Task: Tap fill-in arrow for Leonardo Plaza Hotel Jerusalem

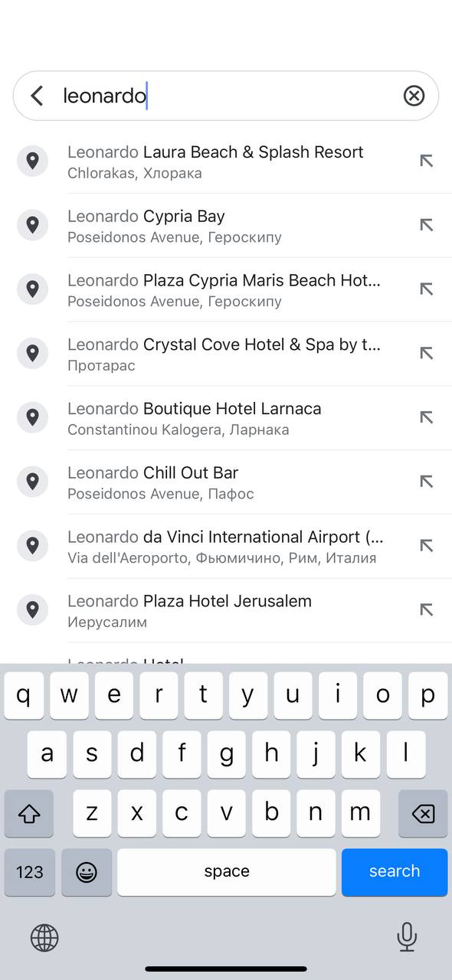Action: (427, 610)
